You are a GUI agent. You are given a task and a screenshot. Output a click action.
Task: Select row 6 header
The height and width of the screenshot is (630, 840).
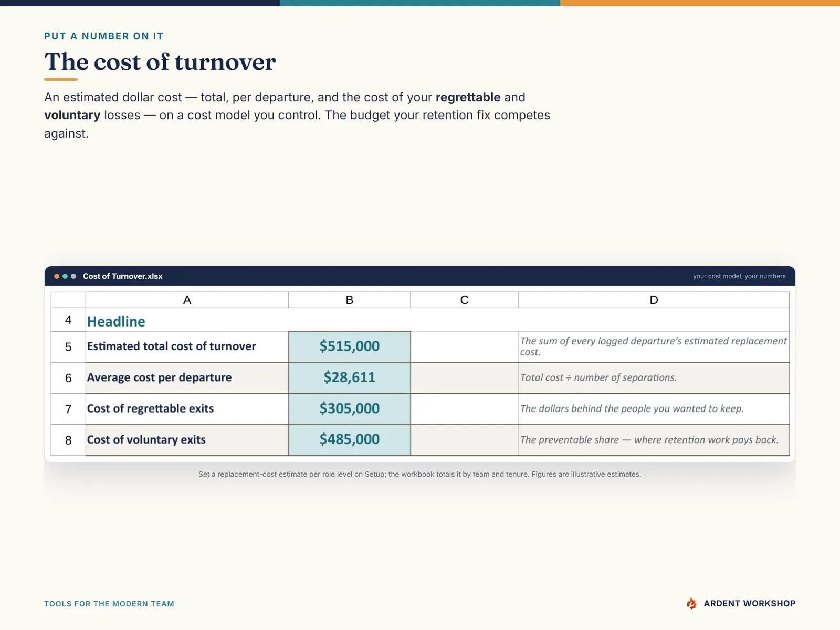click(x=68, y=378)
